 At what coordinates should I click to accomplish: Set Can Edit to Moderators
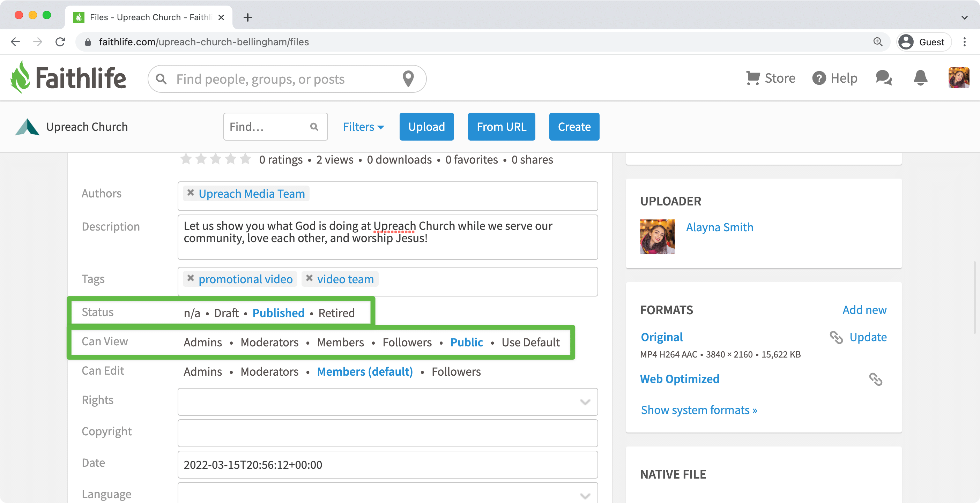(x=269, y=371)
